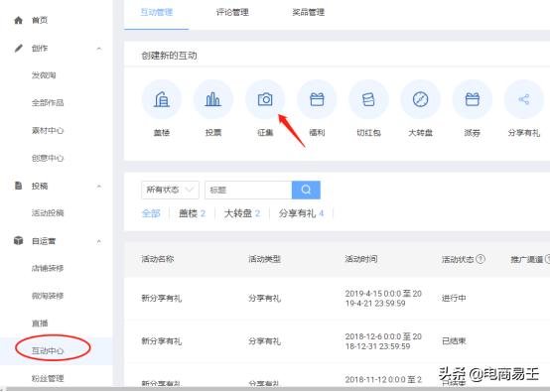The height and width of the screenshot is (392, 550).
Task: Collapse the 投稿 sidebar section
Action: click(99, 186)
